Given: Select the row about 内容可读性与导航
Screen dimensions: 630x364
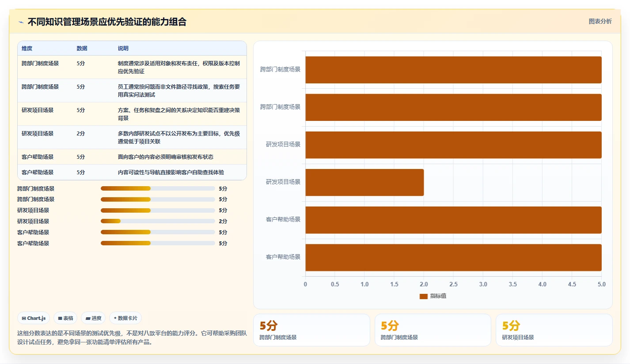Looking at the screenshot, I should point(132,172).
